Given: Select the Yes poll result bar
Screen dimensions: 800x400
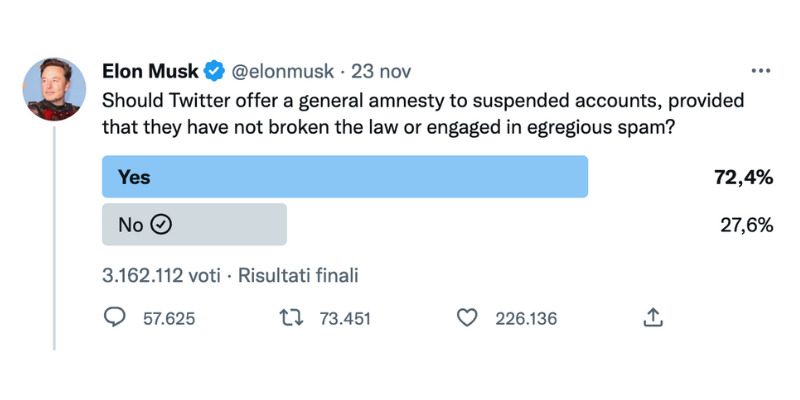Looking at the screenshot, I should pos(345,178).
